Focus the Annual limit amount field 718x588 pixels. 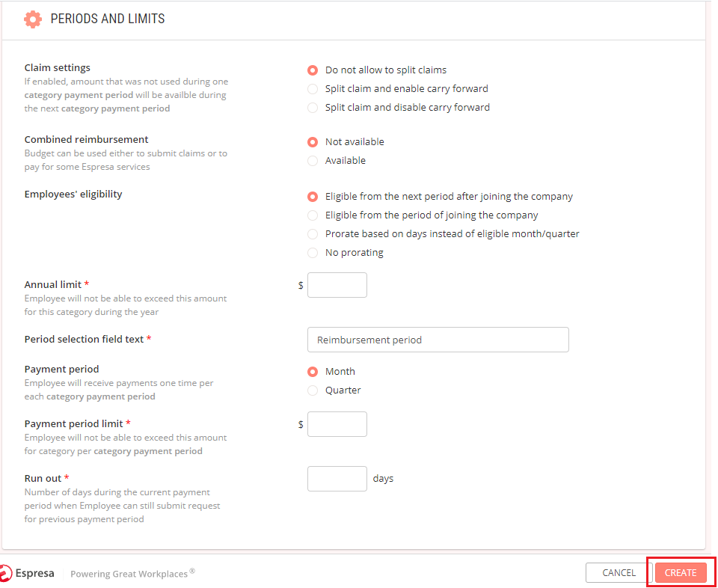pos(337,285)
